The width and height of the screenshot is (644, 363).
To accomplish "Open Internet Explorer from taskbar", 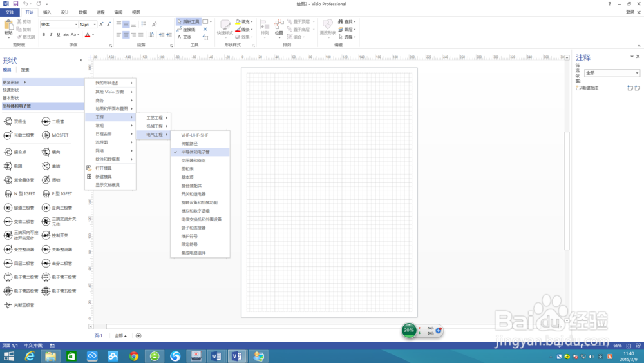I will tap(30, 356).
